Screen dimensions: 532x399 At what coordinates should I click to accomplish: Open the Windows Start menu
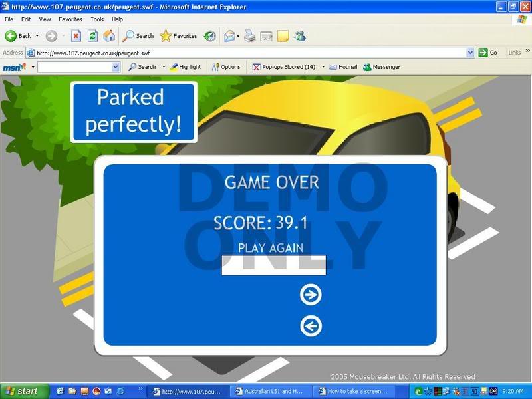click(24, 392)
